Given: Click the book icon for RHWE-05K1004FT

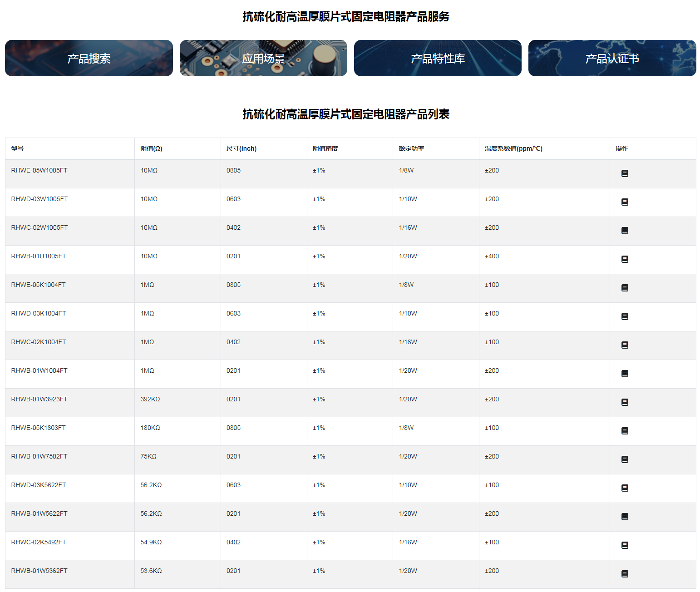Looking at the screenshot, I should coord(624,288).
